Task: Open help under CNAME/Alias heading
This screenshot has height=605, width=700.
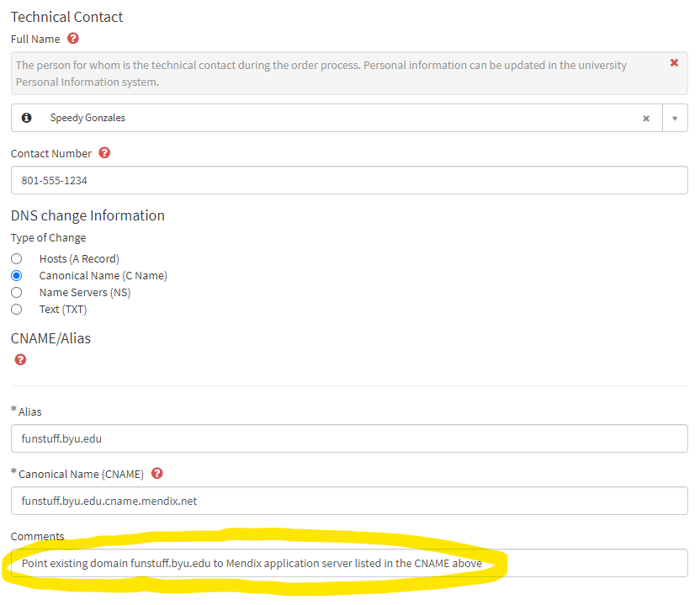Action: tap(20, 359)
